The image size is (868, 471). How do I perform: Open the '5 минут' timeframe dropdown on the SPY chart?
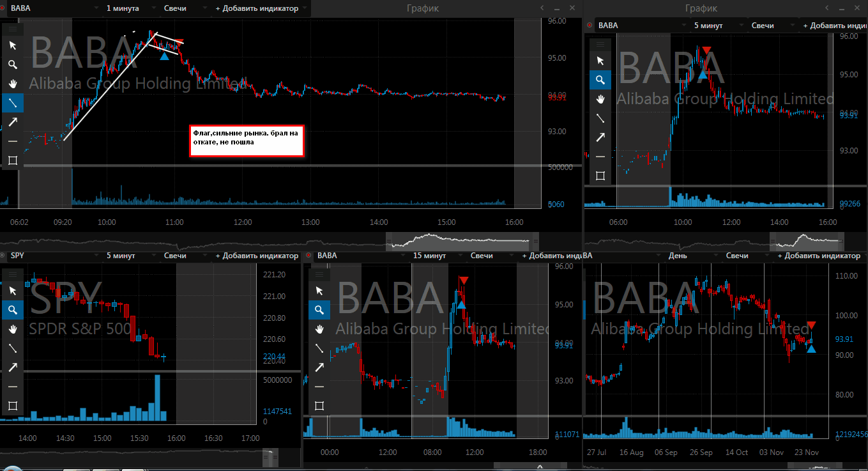coord(130,256)
